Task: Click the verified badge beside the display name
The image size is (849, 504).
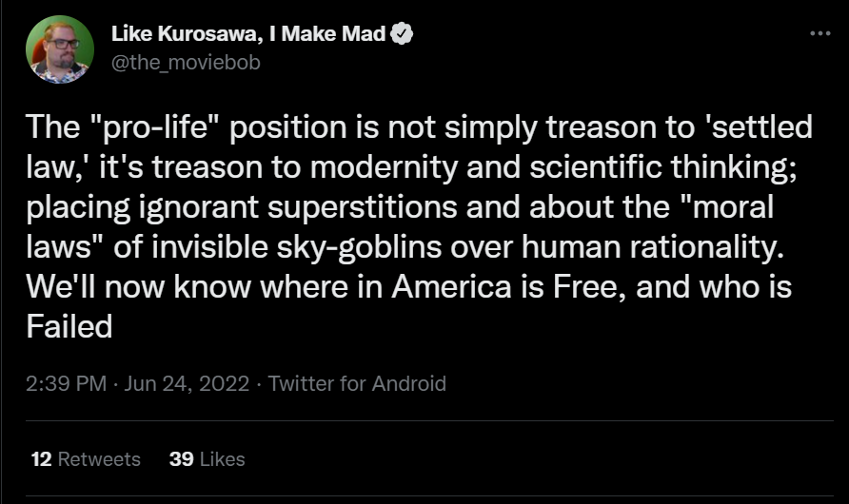Action: [x=403, y=35]
